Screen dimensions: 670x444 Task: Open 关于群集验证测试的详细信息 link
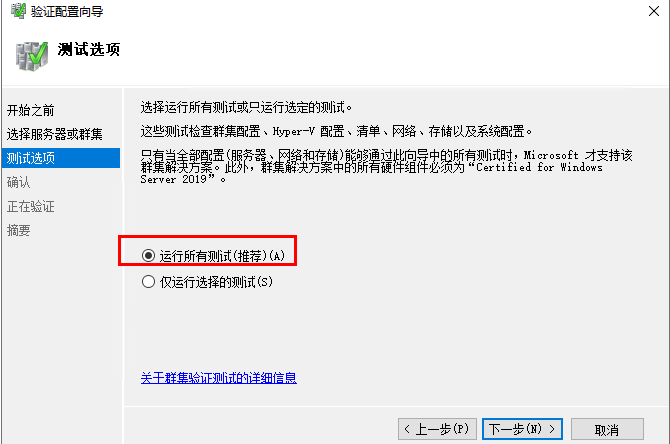click(x=219, y=378)
